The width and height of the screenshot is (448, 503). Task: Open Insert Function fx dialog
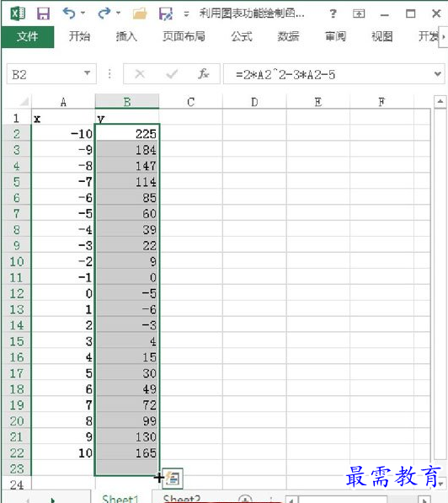click(x=203, y=74)
